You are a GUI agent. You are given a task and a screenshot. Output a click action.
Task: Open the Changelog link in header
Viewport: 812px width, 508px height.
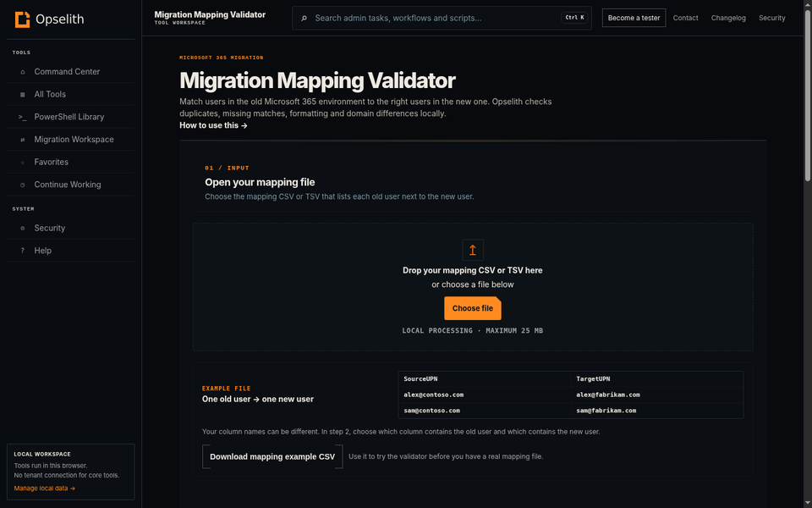728,18
